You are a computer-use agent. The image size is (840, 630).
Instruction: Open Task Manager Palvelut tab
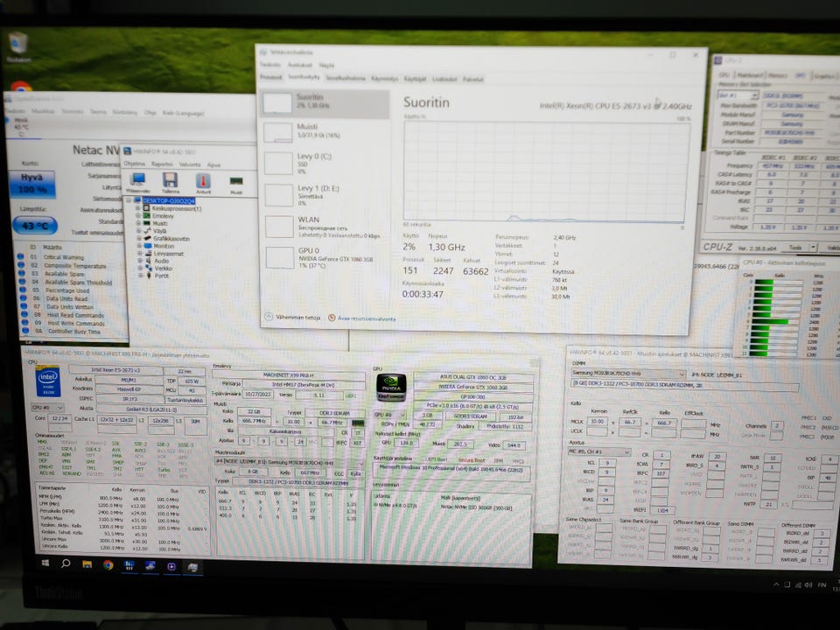click(x=473, y=80)
